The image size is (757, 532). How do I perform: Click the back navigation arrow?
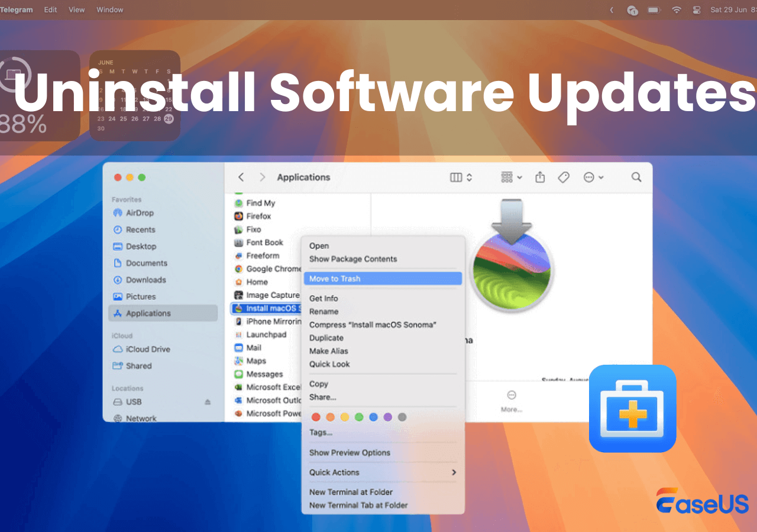[241, 177]
